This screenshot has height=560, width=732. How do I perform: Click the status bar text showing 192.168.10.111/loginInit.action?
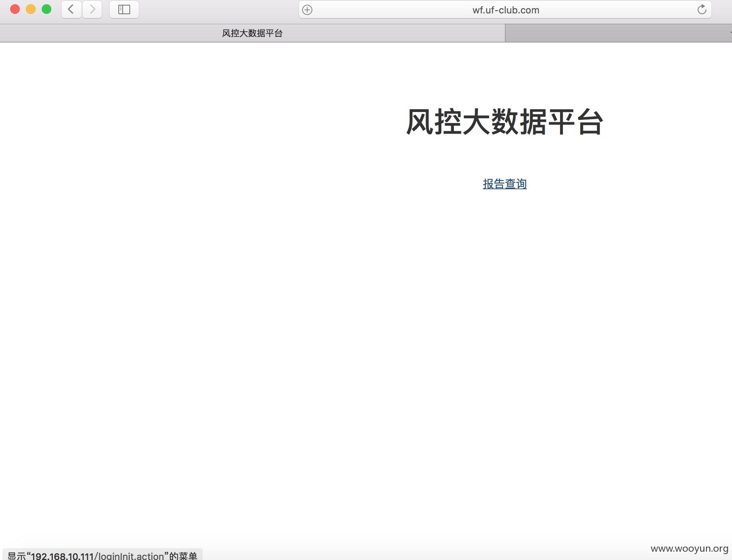tap(102, 555)
